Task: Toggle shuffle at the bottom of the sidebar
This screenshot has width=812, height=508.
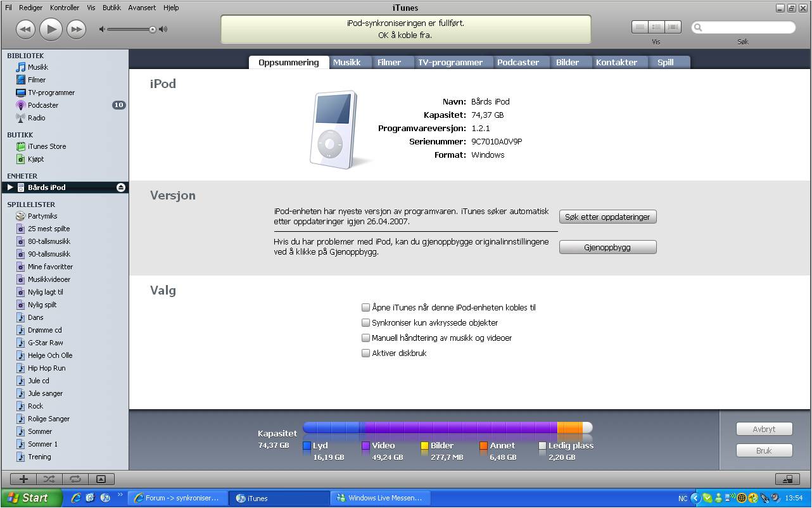Action: point(49,479)
